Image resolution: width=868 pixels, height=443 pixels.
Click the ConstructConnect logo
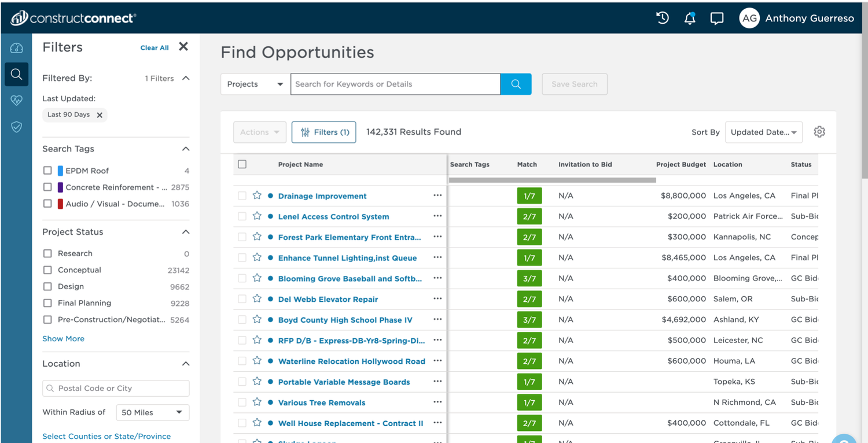[x=73, y=18]
